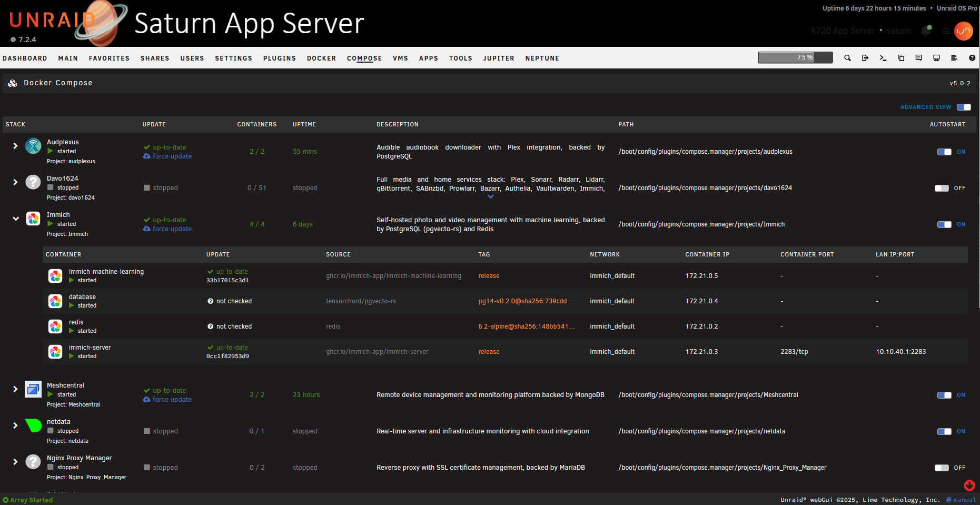Open the Apps menu
Screen dimensions: 980x505
(429, 58)
